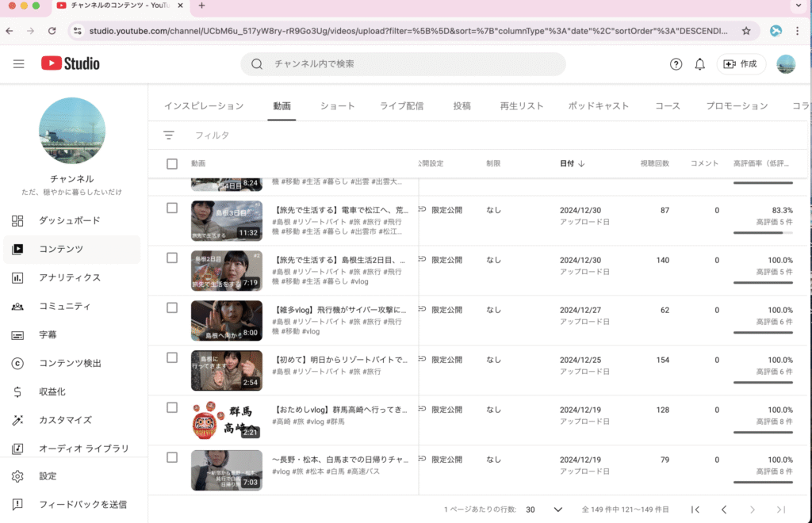The width and height of the screenshot is (812, 523).
Task: Click フィードバックを送信 in the sidebar
Action: [82, 504]
